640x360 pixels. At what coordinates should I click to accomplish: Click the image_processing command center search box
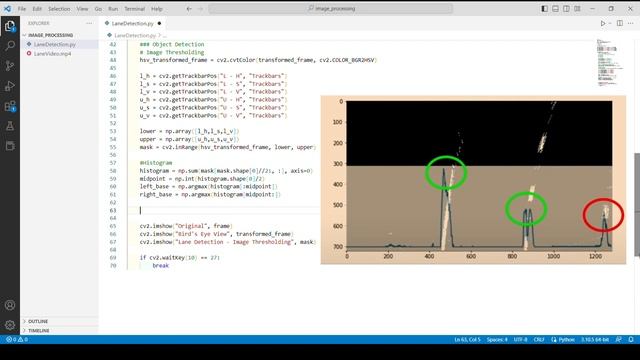point(331,9)
